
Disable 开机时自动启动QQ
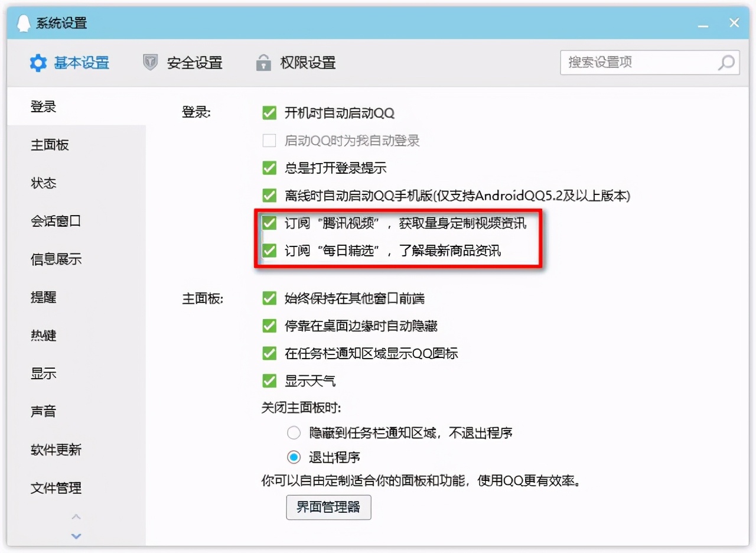[x=269, y=112]
